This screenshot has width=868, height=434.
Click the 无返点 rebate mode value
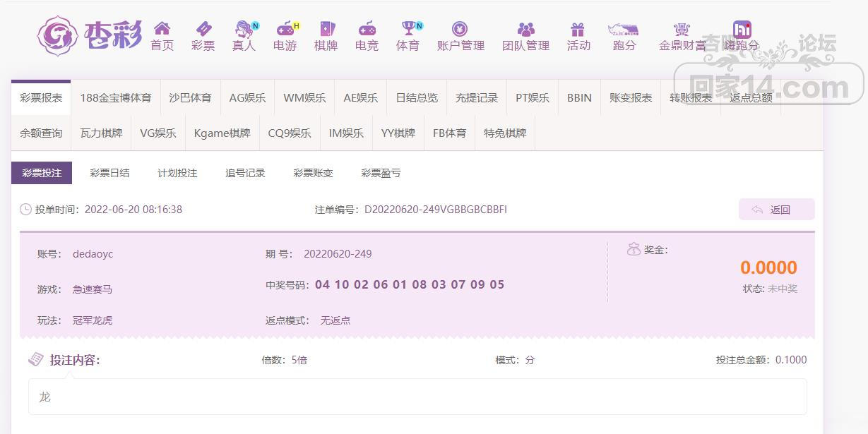(x=335, y=320)
